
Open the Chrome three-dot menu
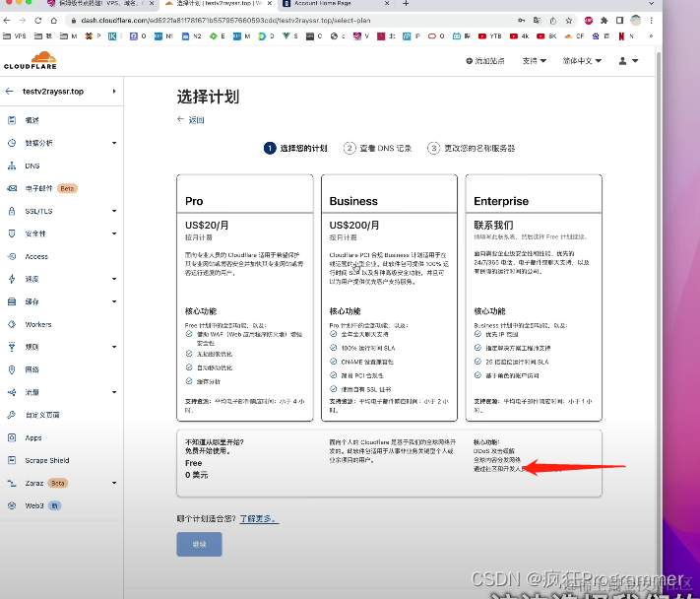click(x=652, y=21)
